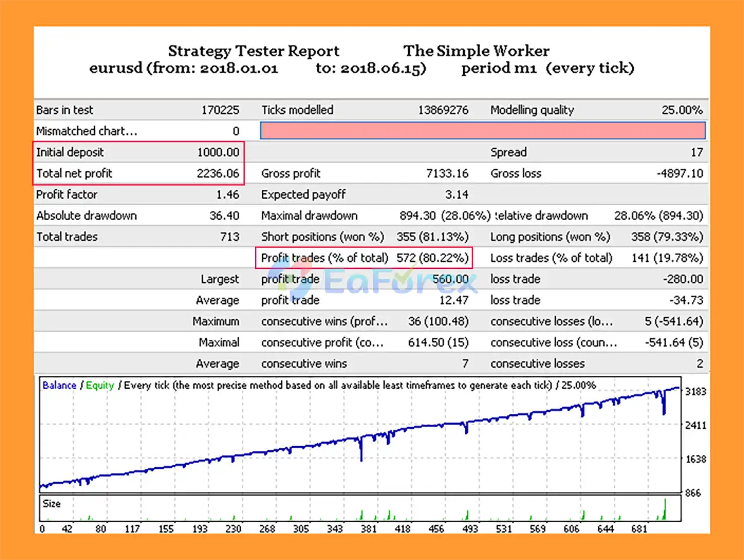
Task: Toggle the Profit trades highlighted box
Action: tap(364, 258)
